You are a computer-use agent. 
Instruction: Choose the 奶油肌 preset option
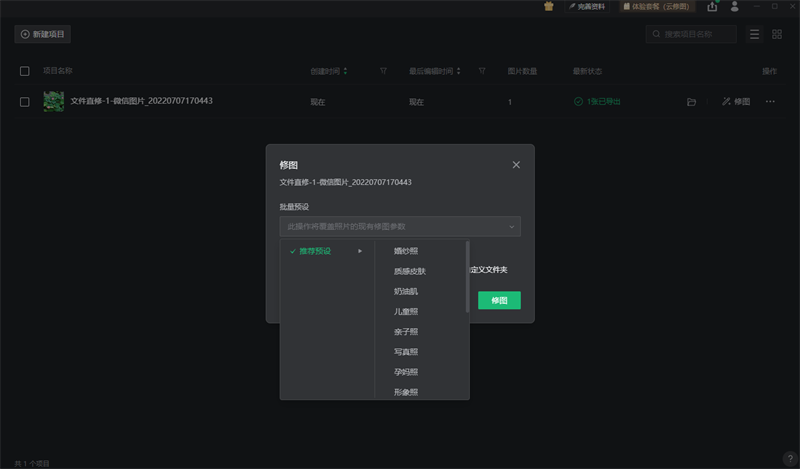point(406,291)
